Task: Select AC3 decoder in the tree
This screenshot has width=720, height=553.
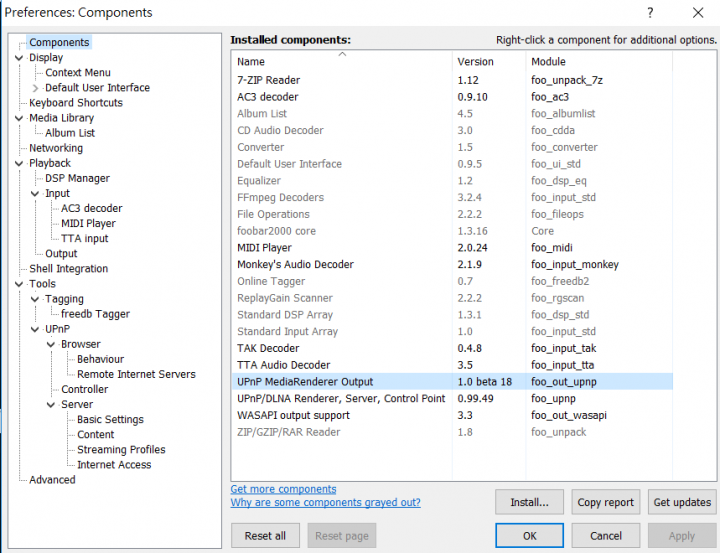Action: [92, 209]
